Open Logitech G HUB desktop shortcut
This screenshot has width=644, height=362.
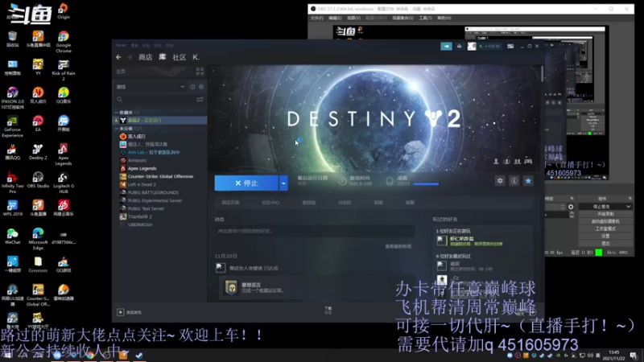click(64, 183)
